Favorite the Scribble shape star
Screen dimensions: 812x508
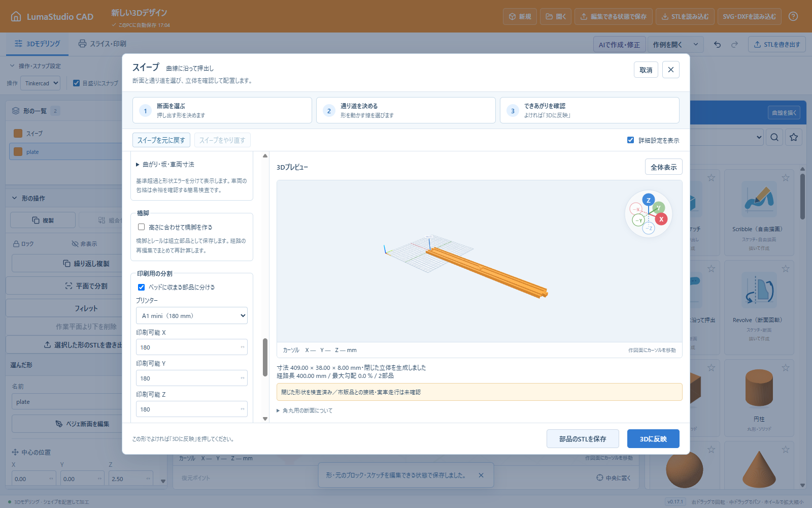(786, 178)
